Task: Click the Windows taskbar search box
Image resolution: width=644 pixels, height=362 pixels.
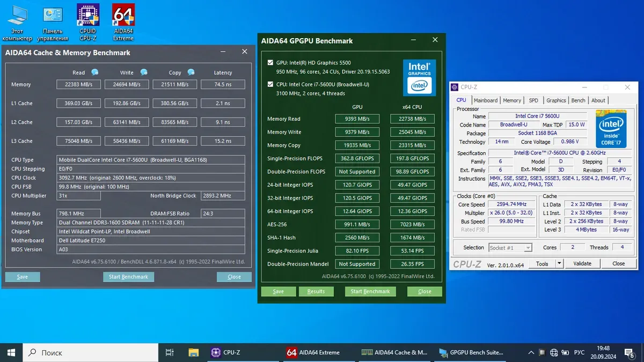Action: point(90,352)
